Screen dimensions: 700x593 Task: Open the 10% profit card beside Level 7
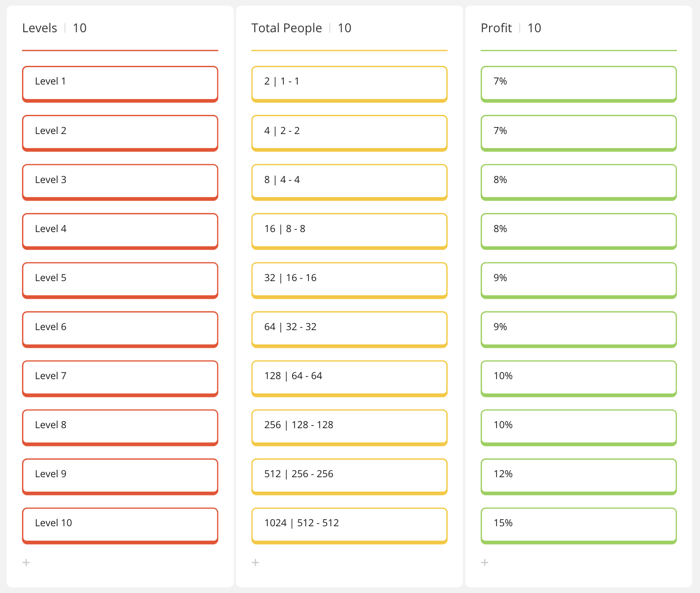[x=579, y=378]
